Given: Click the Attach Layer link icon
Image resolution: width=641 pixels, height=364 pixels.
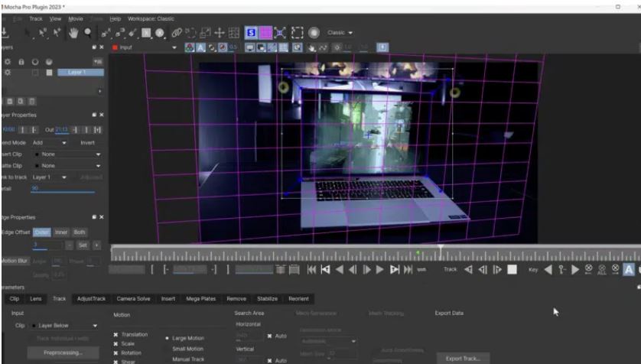Looking at the screenshot, I should tap(177, 33).
